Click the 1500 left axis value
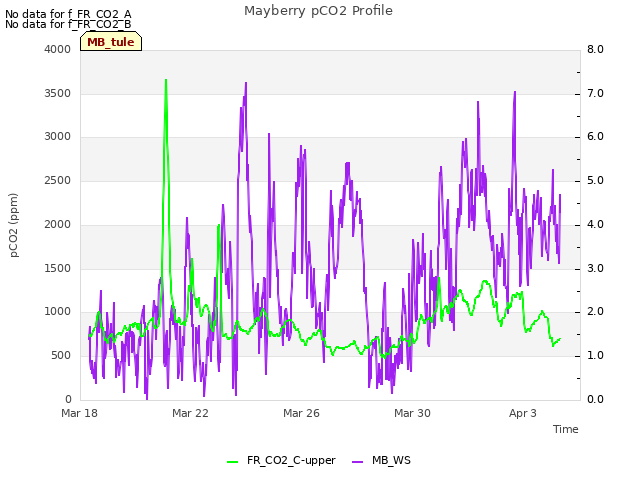 (58, 269)
